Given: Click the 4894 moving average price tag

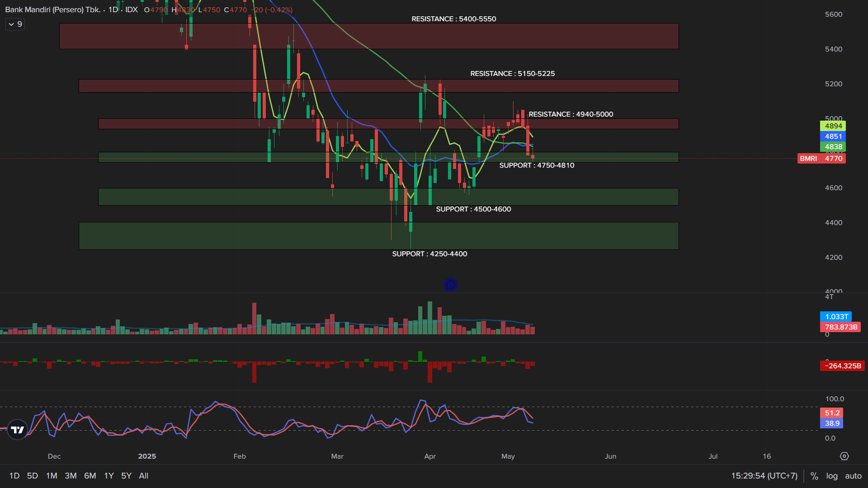Looking at the screenshot, I should coord(833,126).
